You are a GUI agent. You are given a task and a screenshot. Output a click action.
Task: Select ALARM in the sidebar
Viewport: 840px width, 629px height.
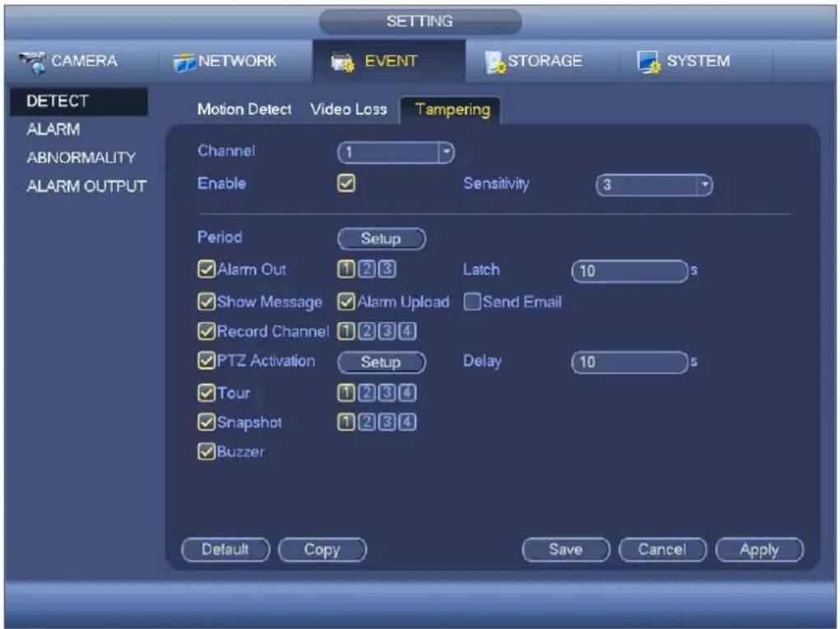coord(53,130)
